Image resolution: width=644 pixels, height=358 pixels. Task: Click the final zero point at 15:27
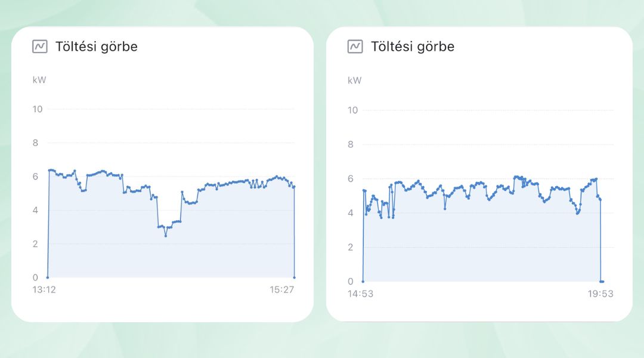click(x=295, y=277)
